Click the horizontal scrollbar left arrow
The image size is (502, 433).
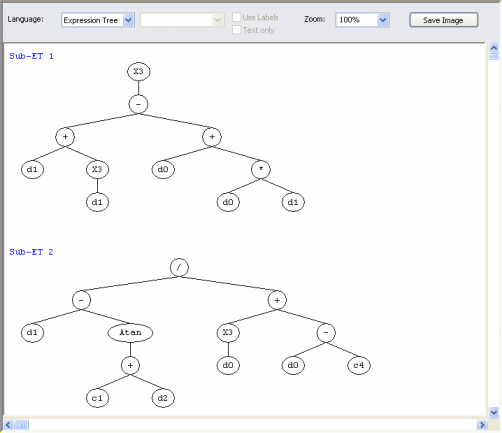8,425
